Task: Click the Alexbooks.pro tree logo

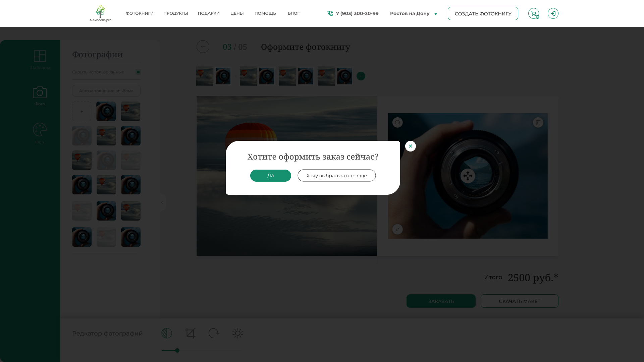Action: [100, 13]
